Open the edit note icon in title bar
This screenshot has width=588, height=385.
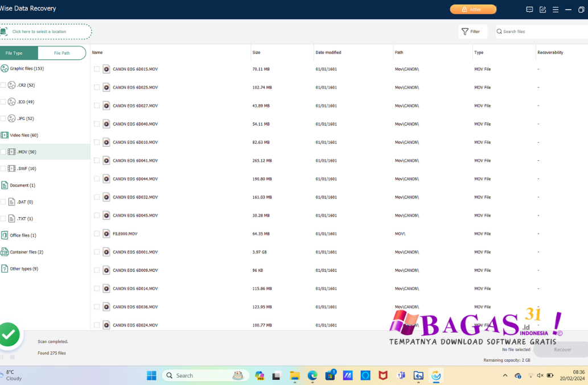[542, 10]
